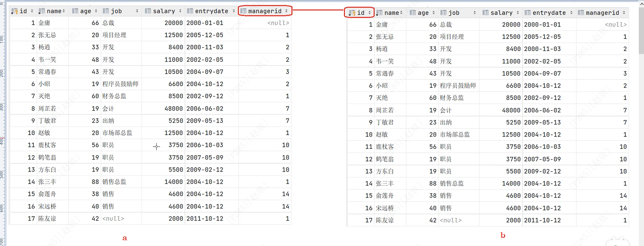Click the column icon beside left table name header
The height and width of the screenshot is (246, 644).
point(41,11)
